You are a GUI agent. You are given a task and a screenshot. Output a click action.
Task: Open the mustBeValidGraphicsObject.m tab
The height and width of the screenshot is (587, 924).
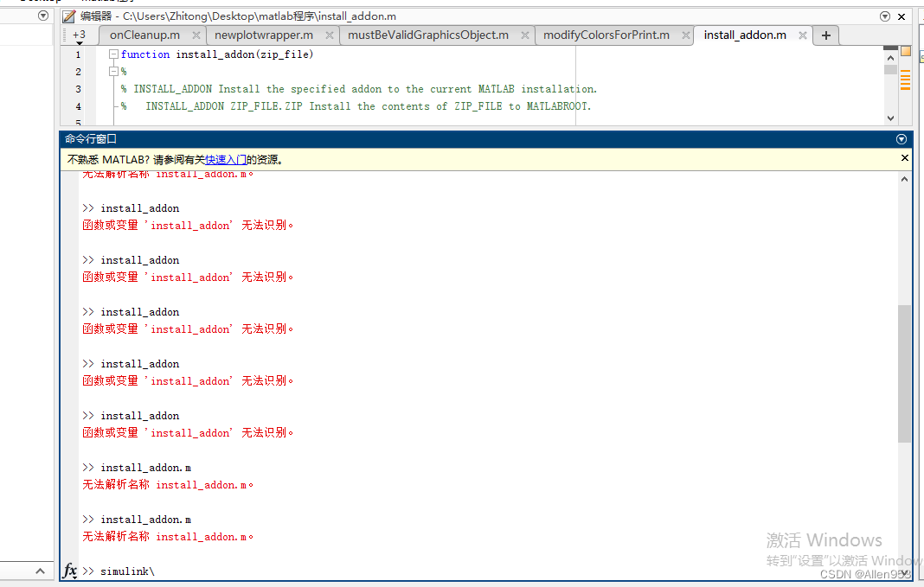(x=428, y=35)
